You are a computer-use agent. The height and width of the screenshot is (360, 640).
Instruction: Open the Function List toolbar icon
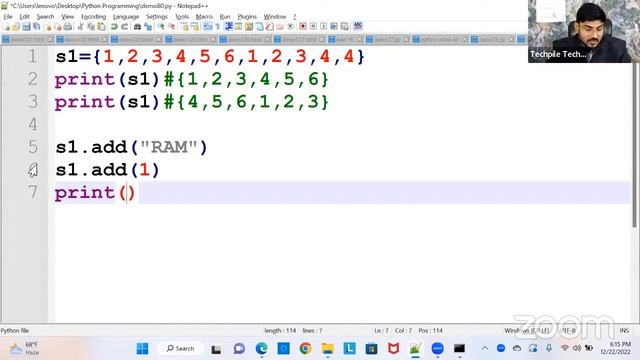pyautogui.click(x=269, y=27)
